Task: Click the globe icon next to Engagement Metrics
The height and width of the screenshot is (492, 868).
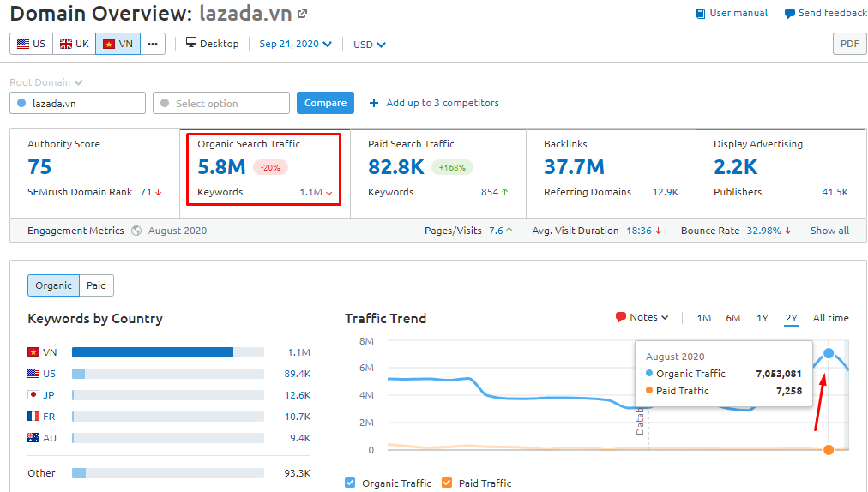Action: (136, 231)
